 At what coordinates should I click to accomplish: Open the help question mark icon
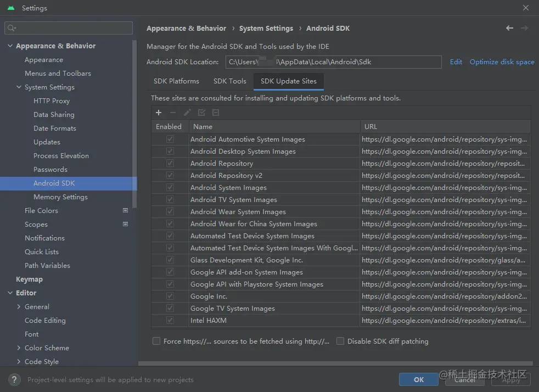(15, 379)
